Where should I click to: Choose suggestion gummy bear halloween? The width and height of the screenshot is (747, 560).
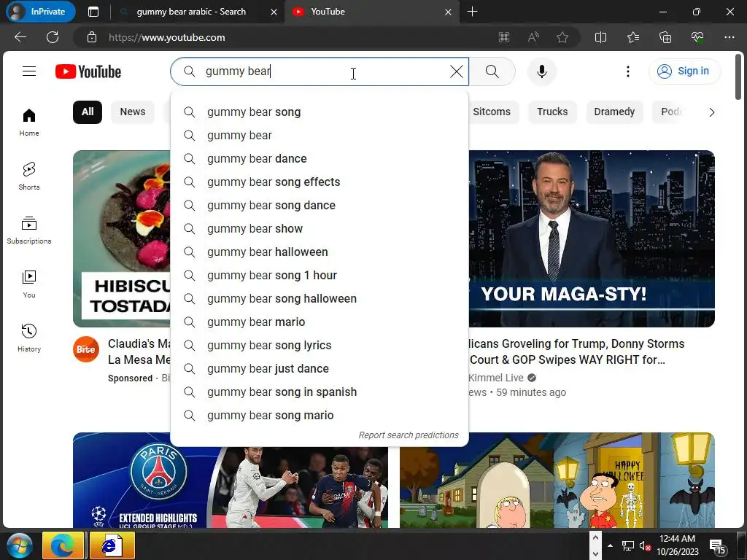320,252
